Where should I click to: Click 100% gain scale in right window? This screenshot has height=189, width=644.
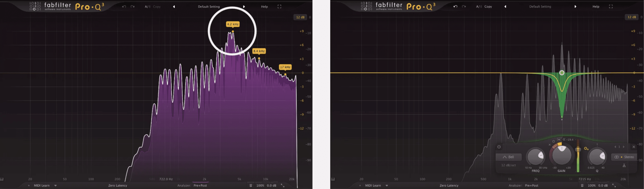(x=591, y=185)
